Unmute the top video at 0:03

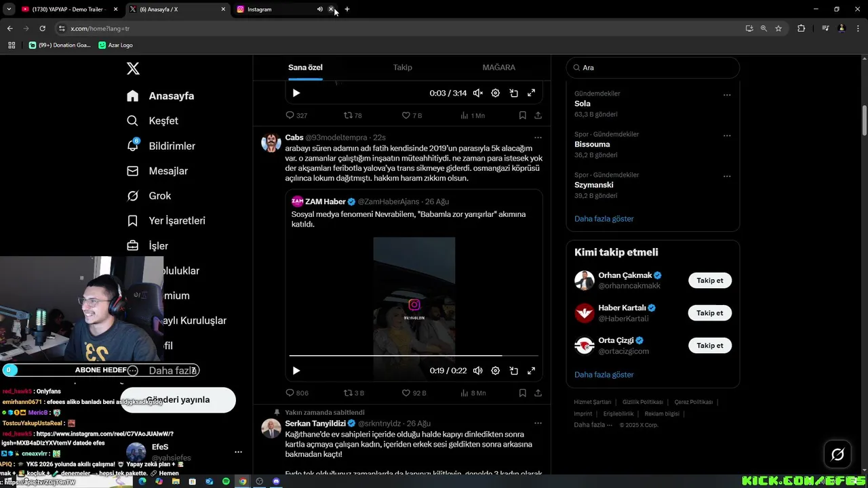478,93
